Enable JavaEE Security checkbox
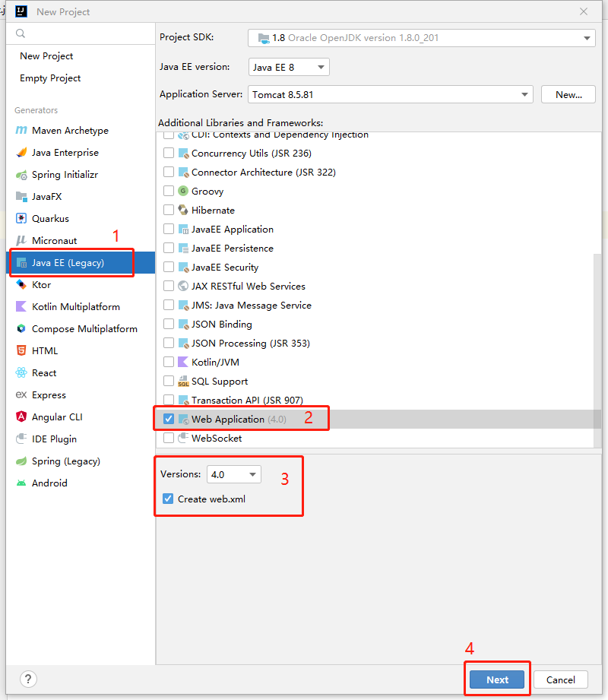 click(x=169, y=267)
